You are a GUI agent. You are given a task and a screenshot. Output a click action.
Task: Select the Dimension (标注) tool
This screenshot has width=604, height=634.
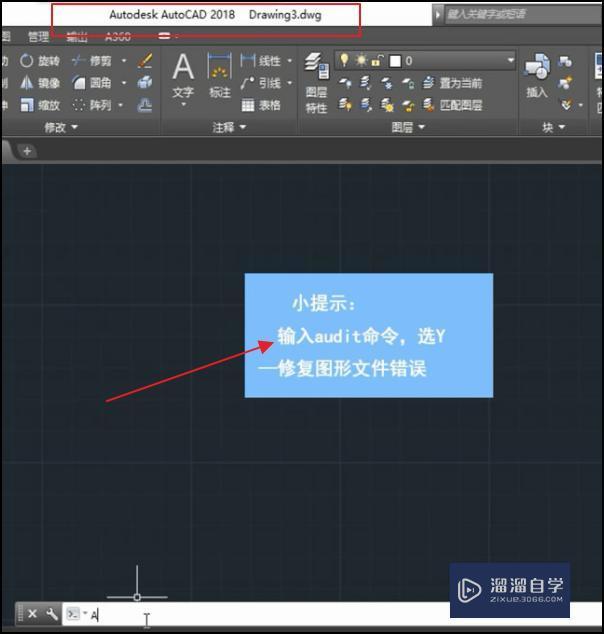(220, 76)
